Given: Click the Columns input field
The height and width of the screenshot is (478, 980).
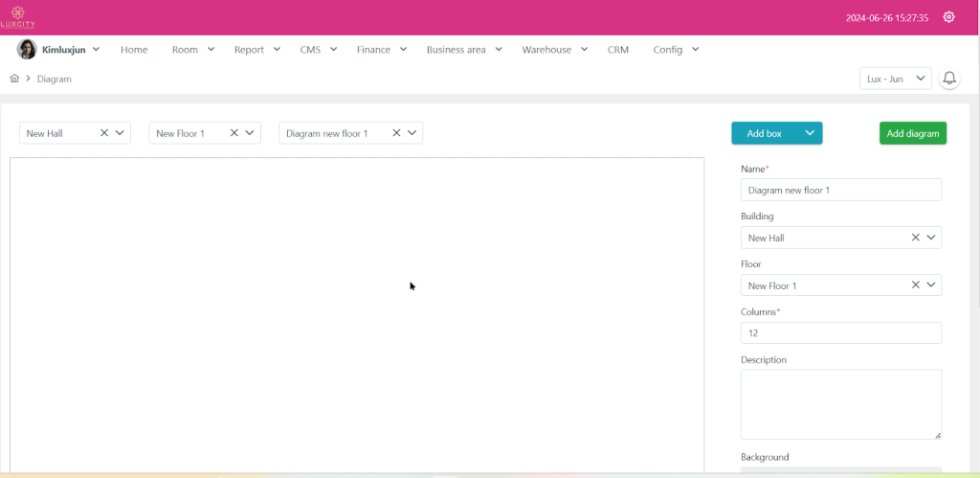Looking at the screenshot, I should point(840,333).
